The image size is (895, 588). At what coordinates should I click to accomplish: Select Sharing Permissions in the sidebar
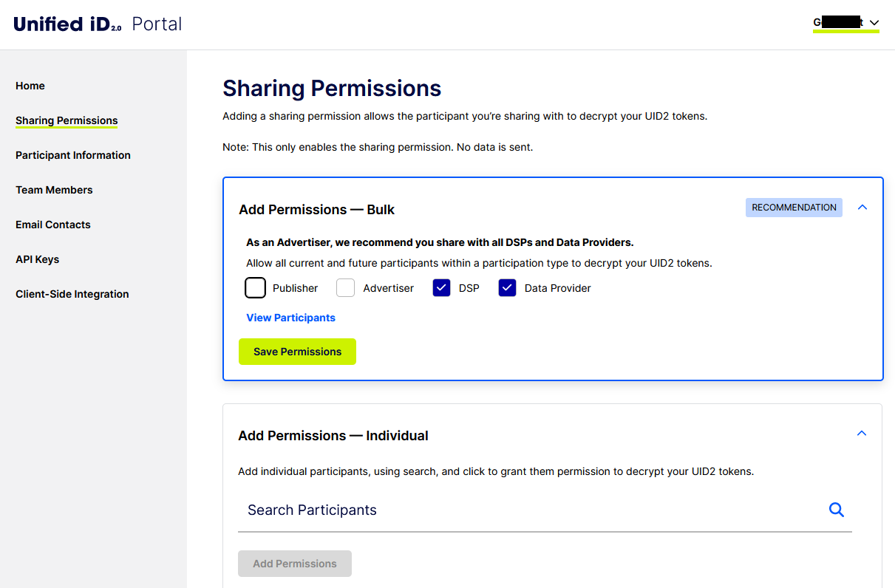66,120
